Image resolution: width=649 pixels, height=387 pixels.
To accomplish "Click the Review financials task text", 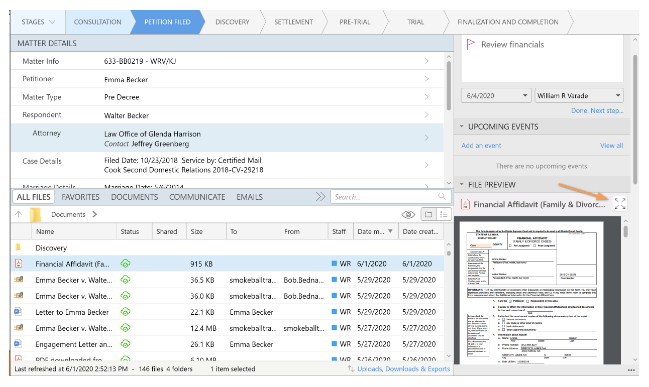I will click(512, 44).
